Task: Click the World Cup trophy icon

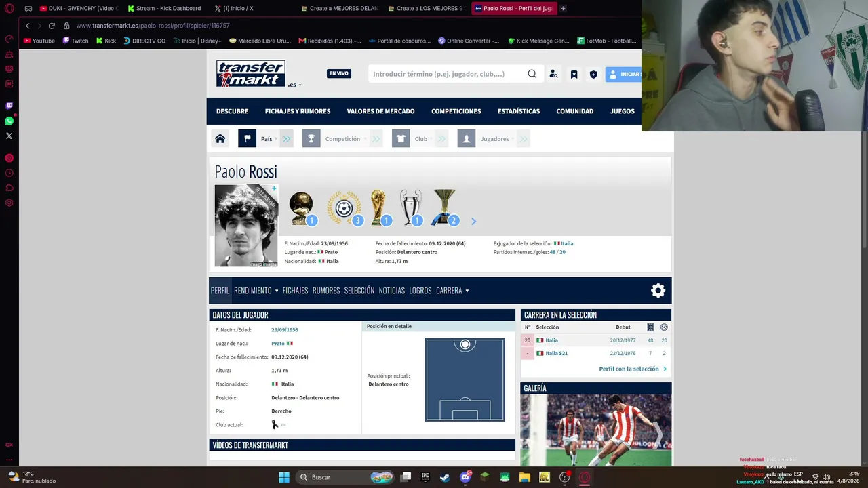Action: (378, 207)
